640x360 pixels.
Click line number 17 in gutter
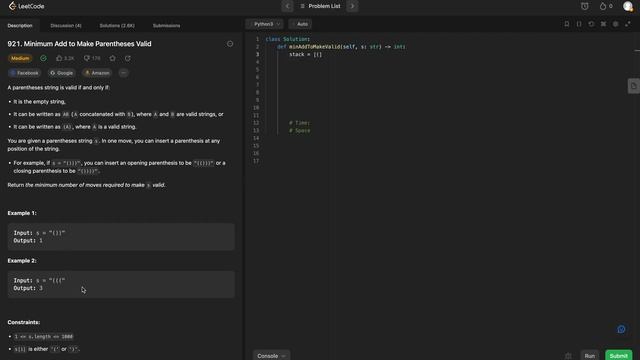pyautogui.click(x=256, y=161)
